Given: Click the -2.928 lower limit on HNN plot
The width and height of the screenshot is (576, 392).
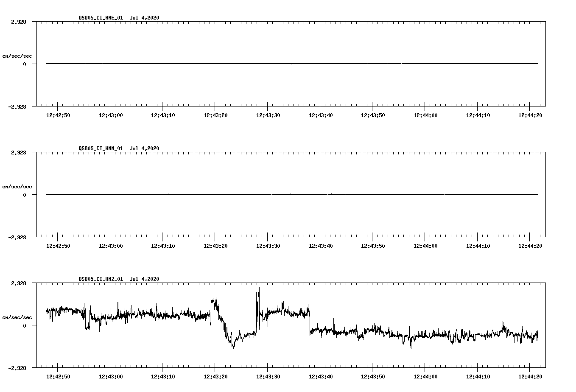Looking at the screenshot, I should 17,238.
